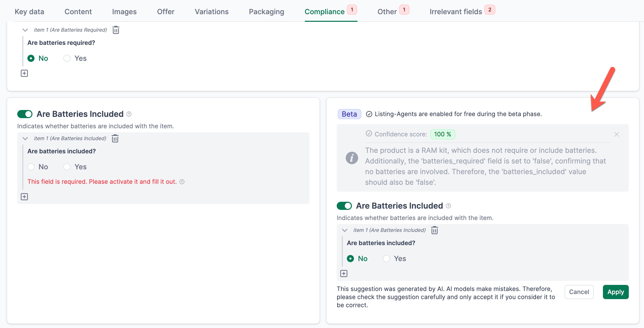
Task: Cancel the AI suggestion
Action: tap(579, 292)
